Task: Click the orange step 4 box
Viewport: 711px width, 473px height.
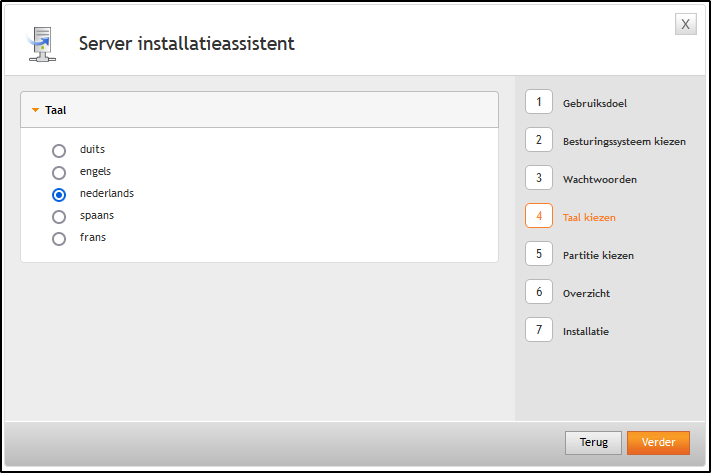Action: pos(539,216)
